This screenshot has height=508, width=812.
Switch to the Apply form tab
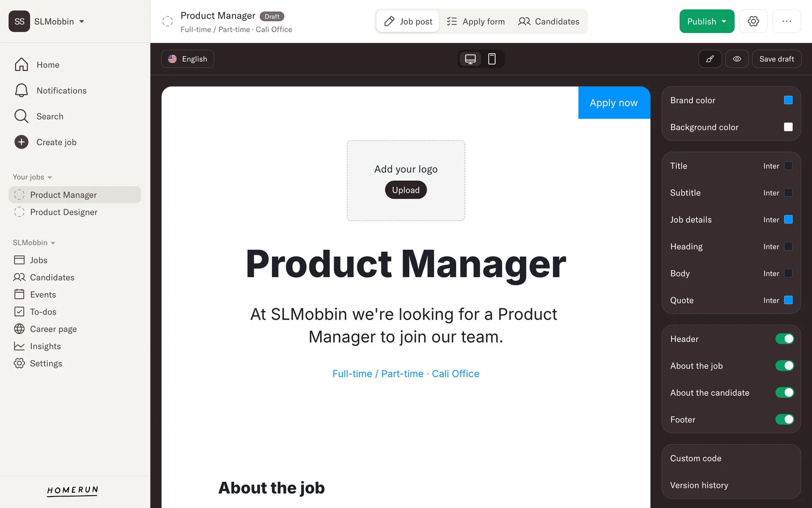(476, 22)
